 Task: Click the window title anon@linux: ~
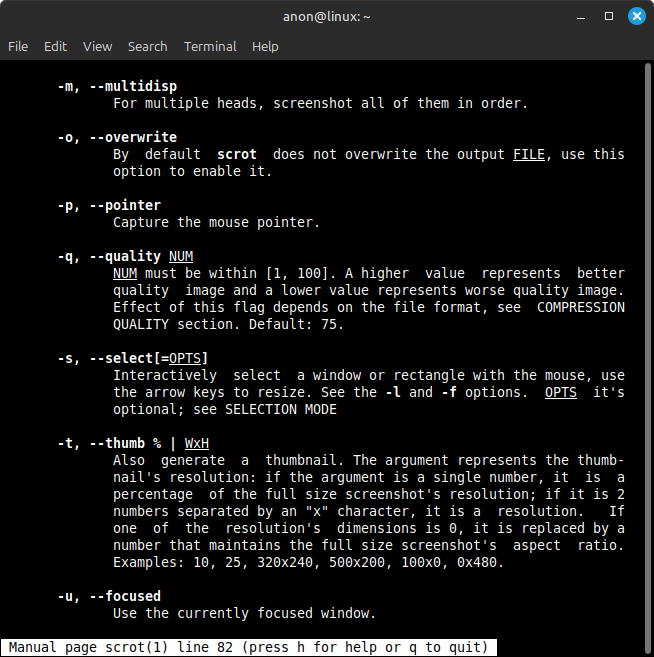(326, 17)
